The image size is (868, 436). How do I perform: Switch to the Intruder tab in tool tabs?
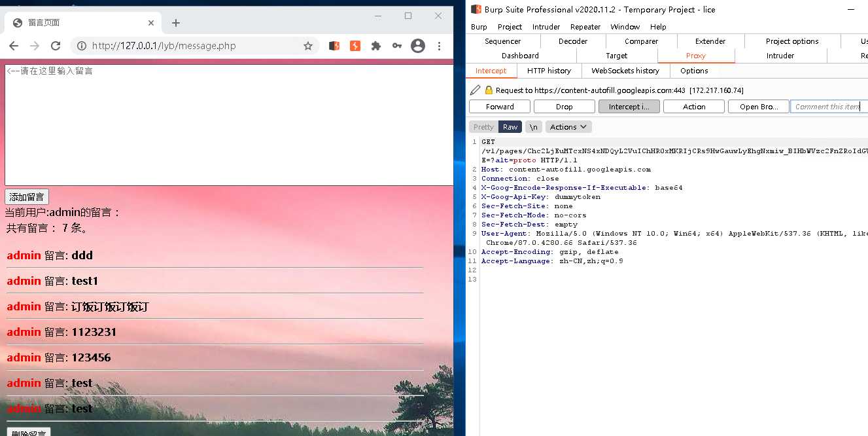tap(780, 56)
